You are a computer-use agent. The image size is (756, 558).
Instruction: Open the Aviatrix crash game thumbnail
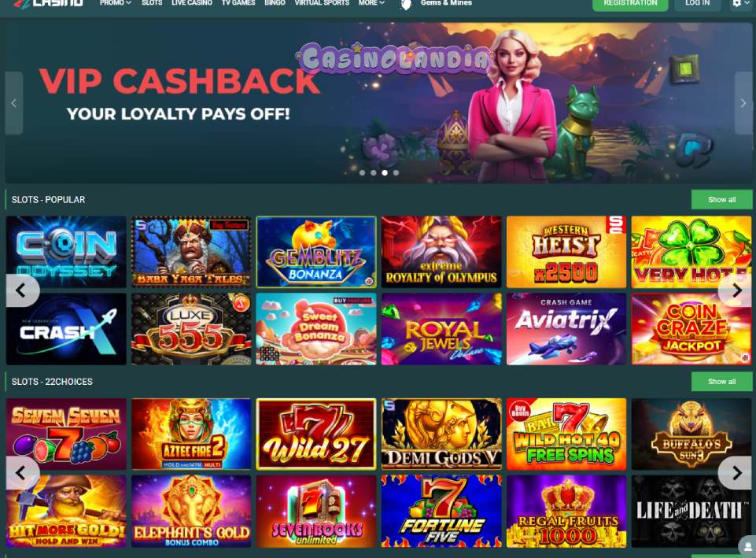(566, 329)
